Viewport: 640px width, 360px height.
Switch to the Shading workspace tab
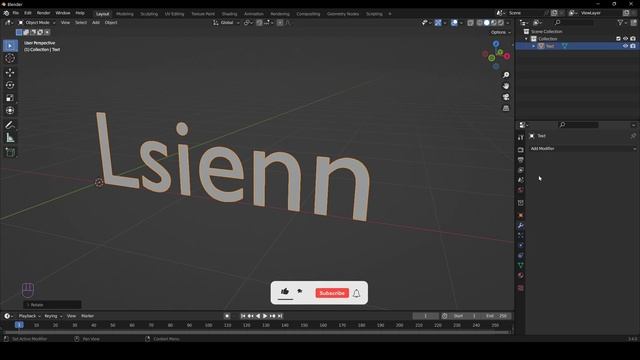coord(229,14)
